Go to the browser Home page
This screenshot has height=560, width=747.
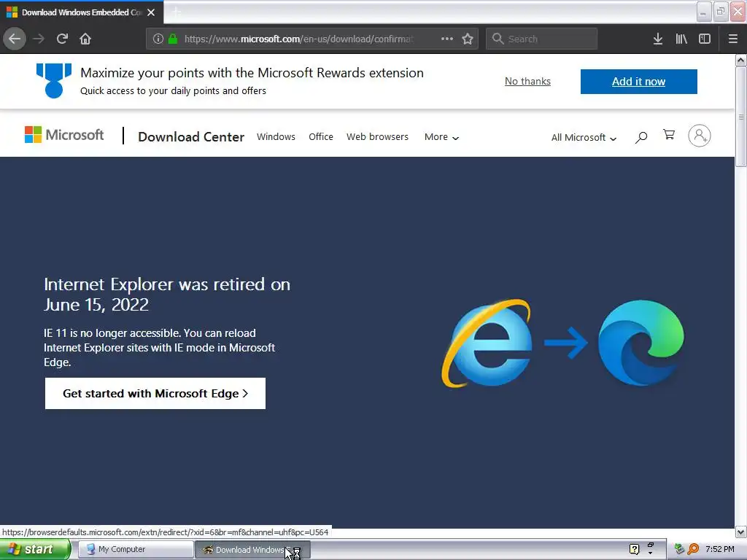coord(85,39)
